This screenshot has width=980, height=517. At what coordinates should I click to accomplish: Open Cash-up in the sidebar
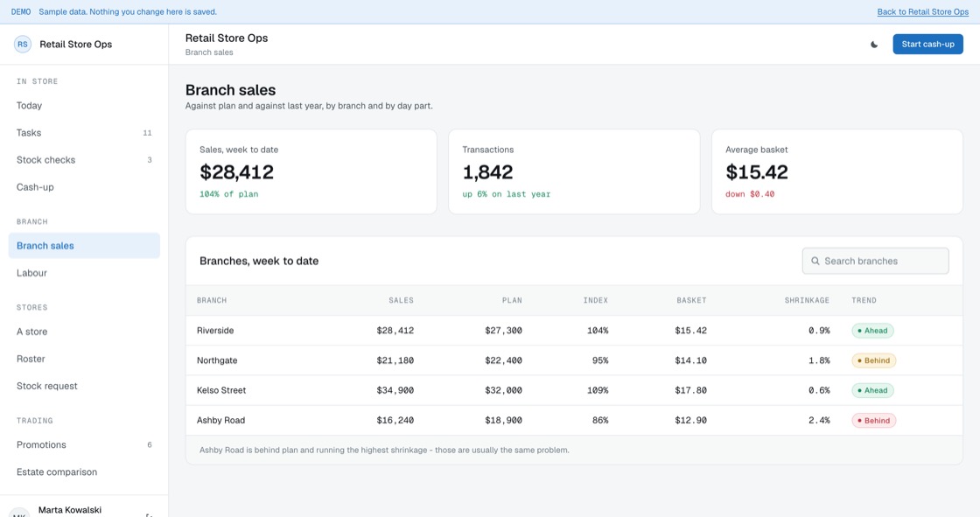84,187
